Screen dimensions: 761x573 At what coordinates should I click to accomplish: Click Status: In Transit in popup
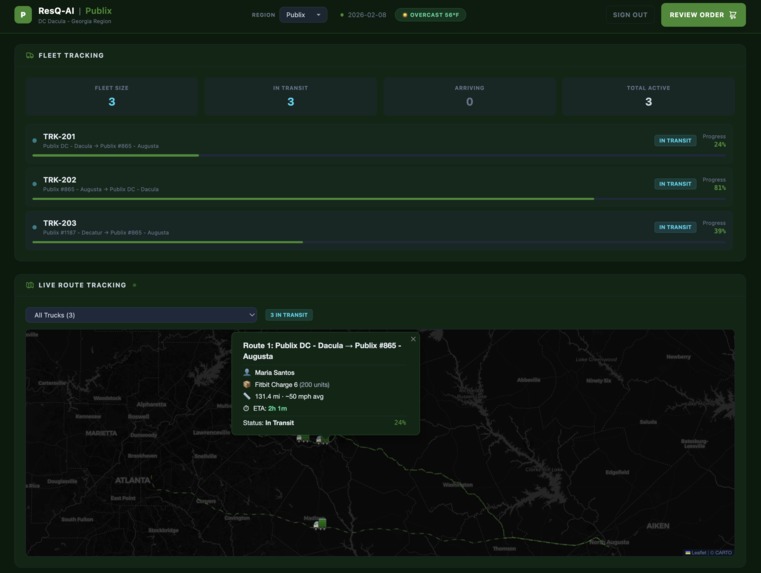pyautogui.click(x=268, y=423)
